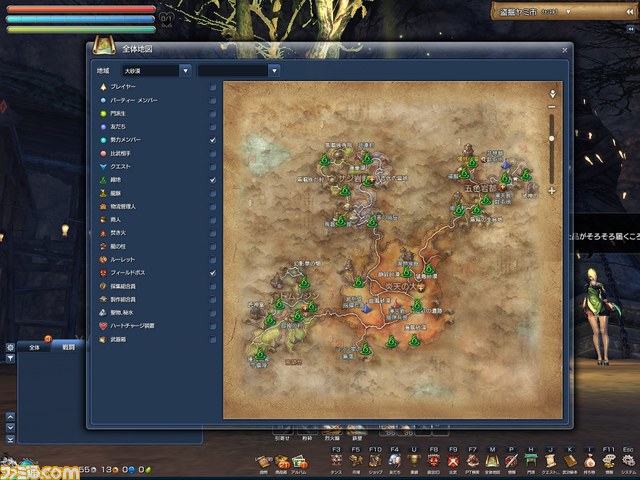Check the ハートチャージ装置 filter checkbox
This screenshot has width=640, height=480.
[213, 326]
